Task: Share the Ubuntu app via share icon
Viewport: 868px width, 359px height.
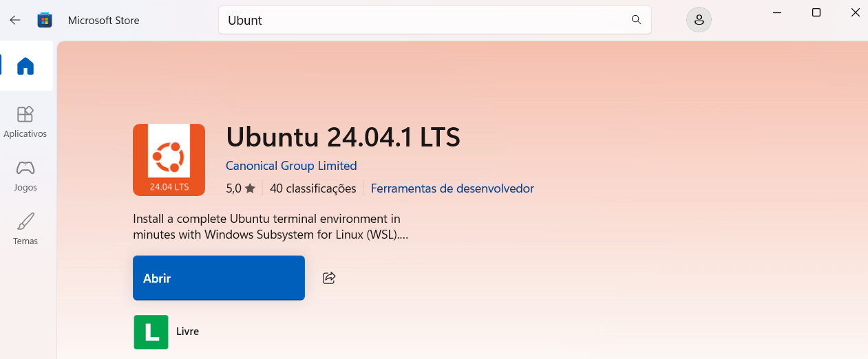Action: 329,278
